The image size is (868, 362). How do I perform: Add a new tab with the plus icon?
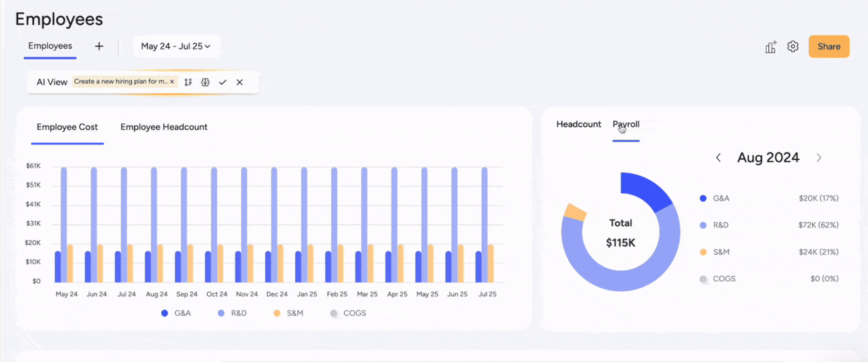coord(99,46)
